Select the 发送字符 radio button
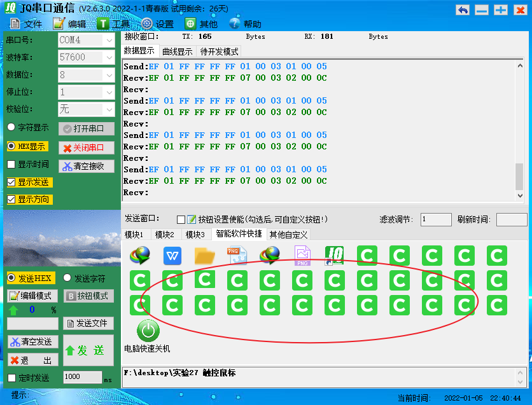Screen dimensions: 532x405 tap(67, 278)
